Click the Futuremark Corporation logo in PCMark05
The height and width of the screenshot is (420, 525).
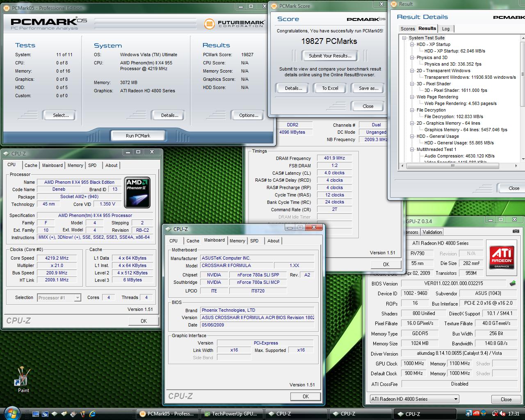[234, 24]
